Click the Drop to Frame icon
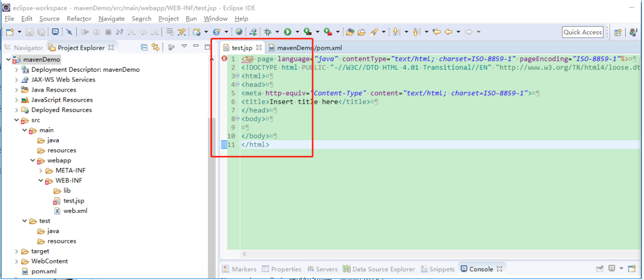Viewport: 644px width, 280px height. coord(170,32)
